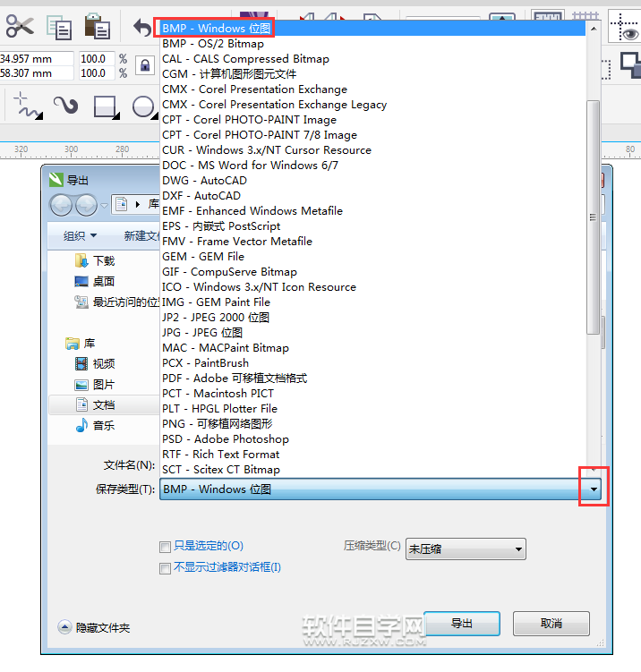Open 最近访问的位置 in sidebar
The image size is (641, 672).
116,302
